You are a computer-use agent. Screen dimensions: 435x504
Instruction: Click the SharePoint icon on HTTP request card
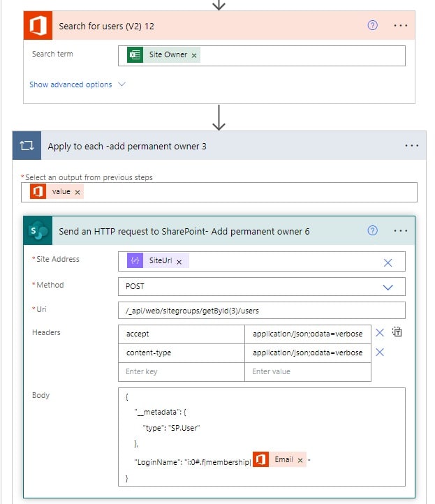[38, 231]
